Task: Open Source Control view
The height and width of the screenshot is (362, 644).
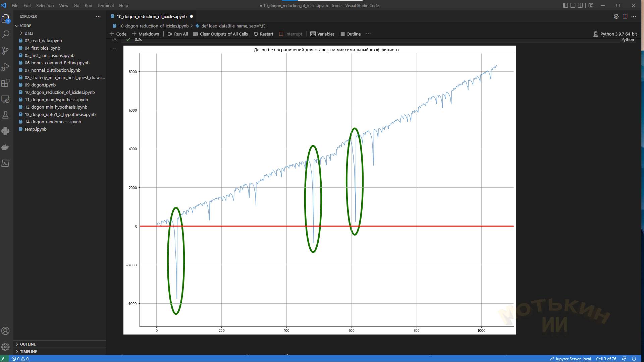Action: (6, 51)
